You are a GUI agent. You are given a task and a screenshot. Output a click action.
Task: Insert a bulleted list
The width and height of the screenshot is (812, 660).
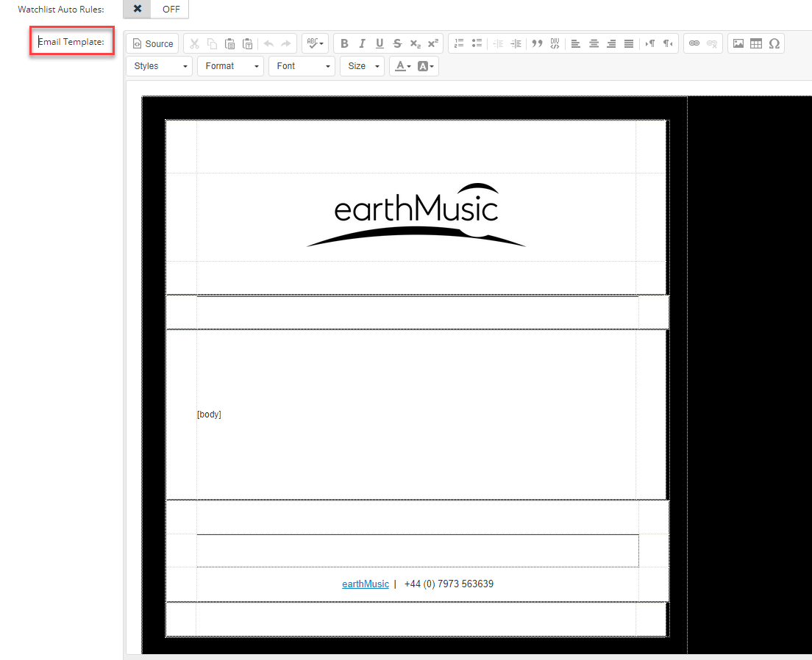point(477,43)
